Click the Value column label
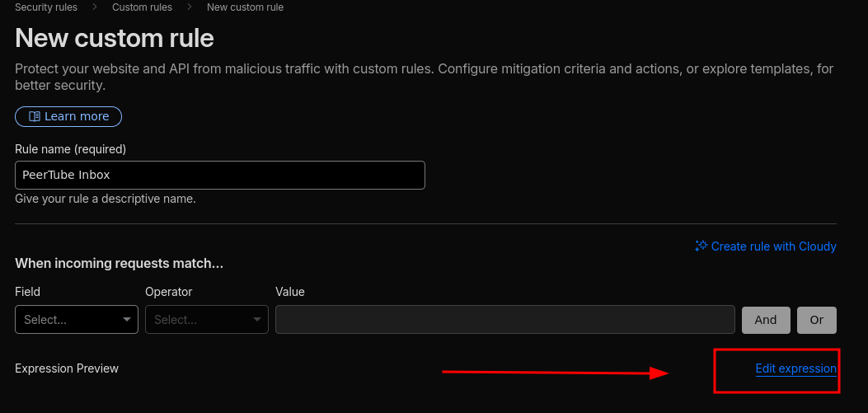Image resolution: width=868 pixels, height=413 pixels. pyautogui.click(x=290, y=292)
